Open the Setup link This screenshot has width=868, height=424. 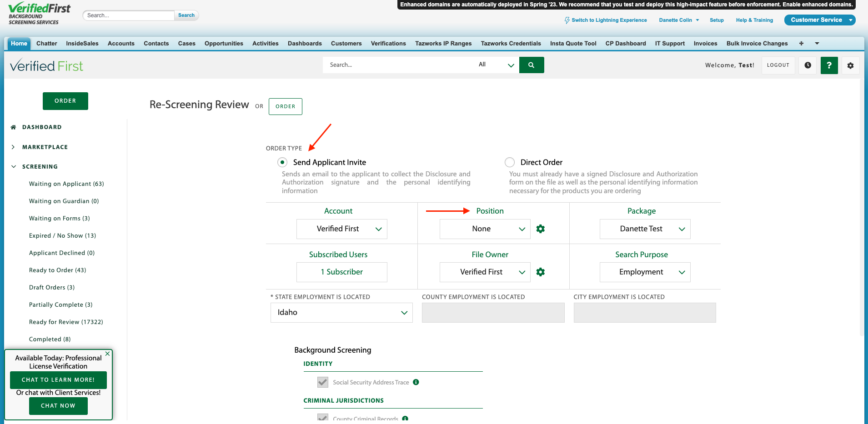pyautogui.click(x=717, y=20)
